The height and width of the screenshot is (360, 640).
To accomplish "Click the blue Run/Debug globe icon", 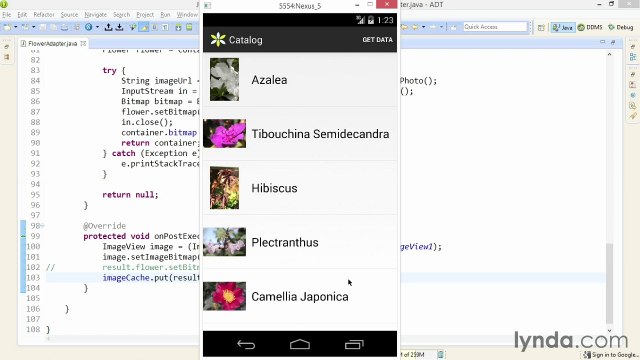I will [x=89, y=27].
